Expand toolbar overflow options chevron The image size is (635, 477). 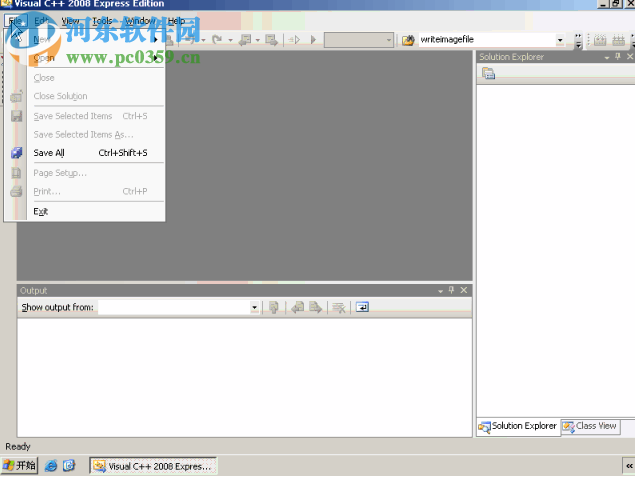pyautogui.click(x=578, y=40)
